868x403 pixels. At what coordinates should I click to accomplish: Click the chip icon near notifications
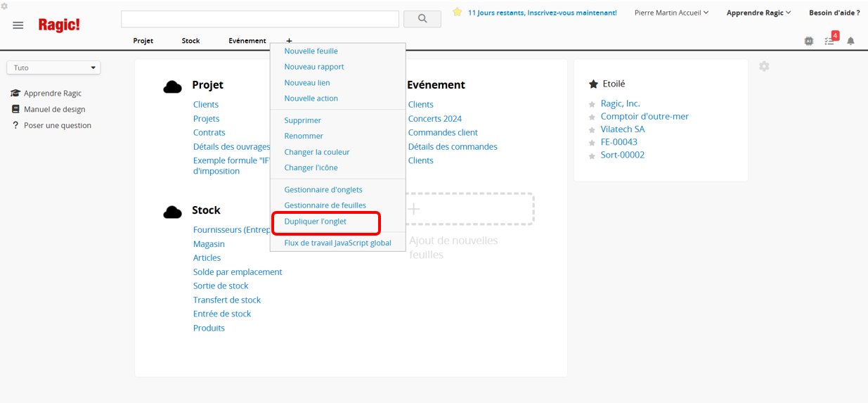tap(809, 41)
